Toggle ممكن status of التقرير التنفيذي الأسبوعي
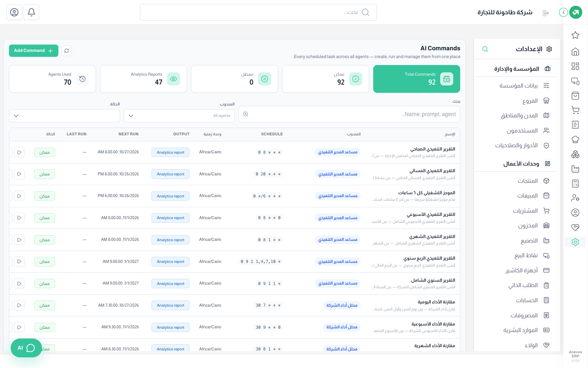Viewport: 588px width, 368px height. (x=45, y=218)
